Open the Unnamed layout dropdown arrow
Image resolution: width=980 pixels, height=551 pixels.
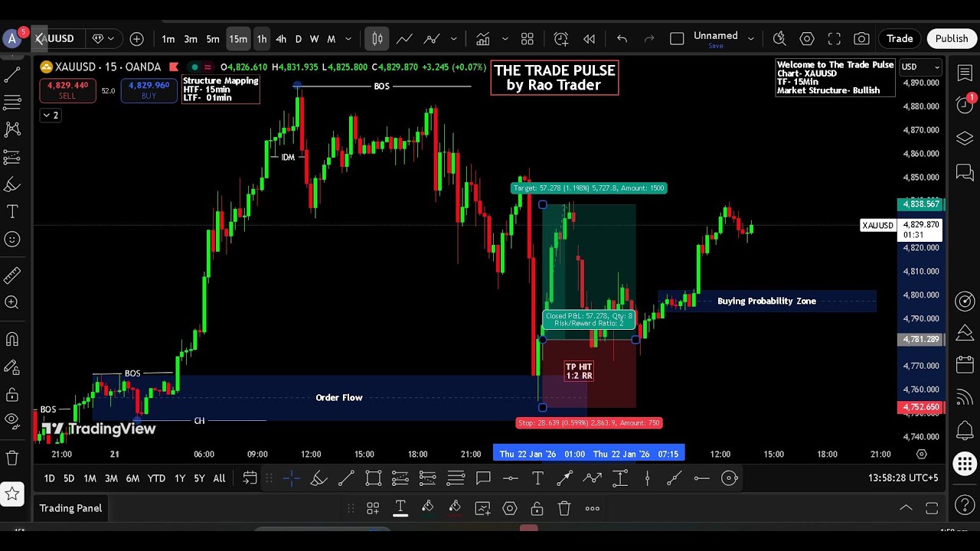point(750,39)
